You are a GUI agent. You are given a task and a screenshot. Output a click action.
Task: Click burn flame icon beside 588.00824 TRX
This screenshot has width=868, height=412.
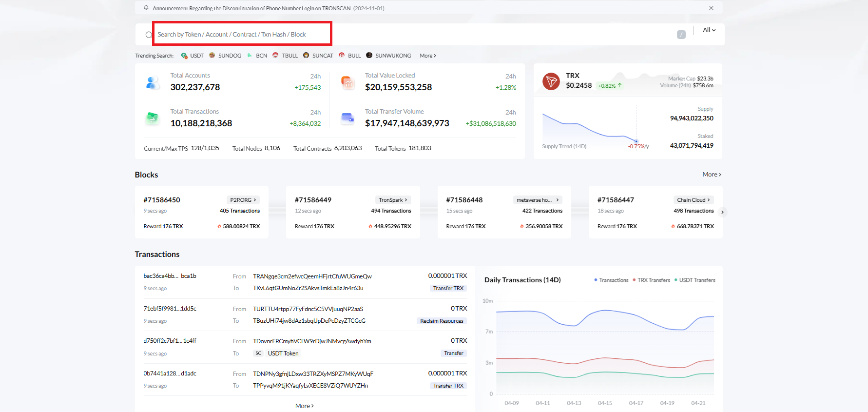point(219,226)
